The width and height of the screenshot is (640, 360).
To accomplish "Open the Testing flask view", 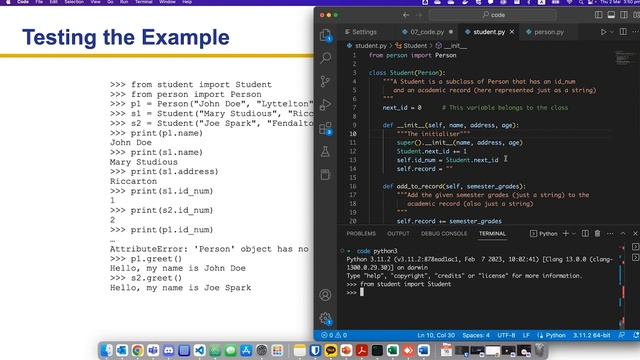I will [x=325, y=151].
